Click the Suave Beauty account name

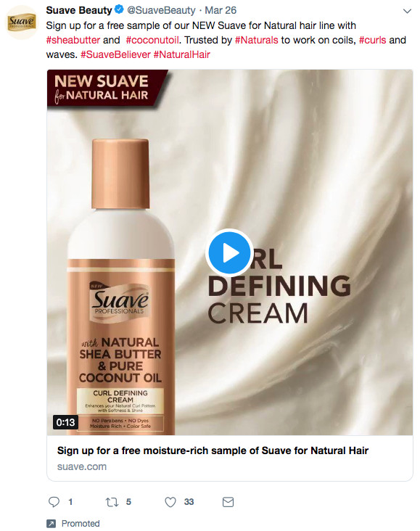coord(79,10)
